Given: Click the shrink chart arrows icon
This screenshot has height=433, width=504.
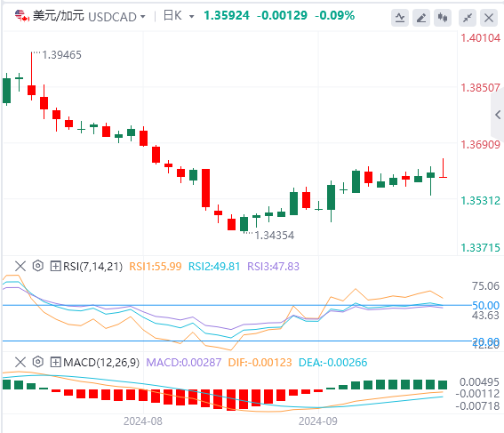Looking at the screenshot, I should [468, 18].
